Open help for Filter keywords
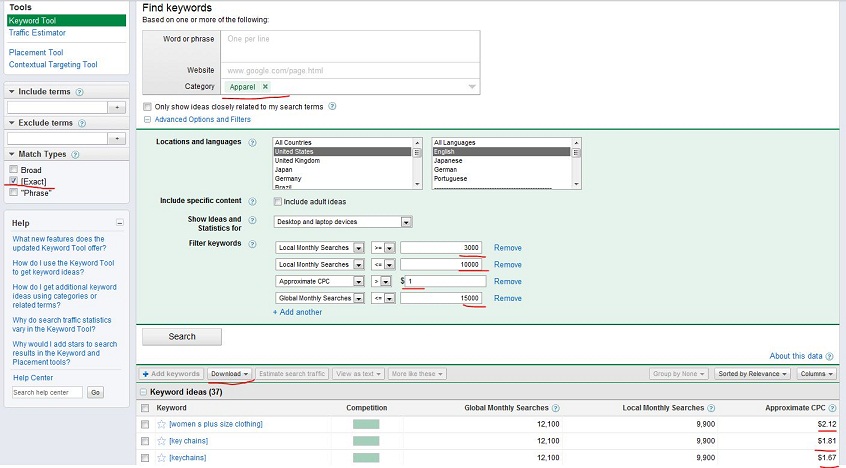The width and height of the screenshot is (846, 468). pos(252,244)
